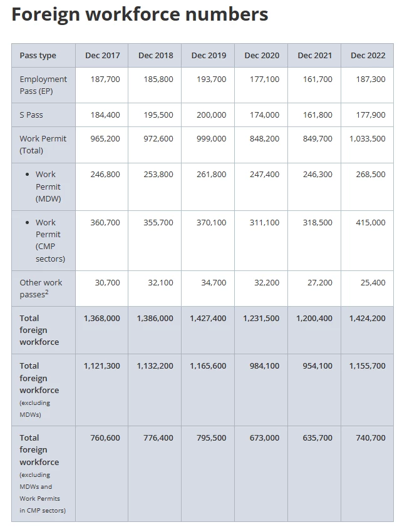Click the 'Foreign workforce numbers' heading
The height and width of the screenshot is (532, 402).
(140, 14)
